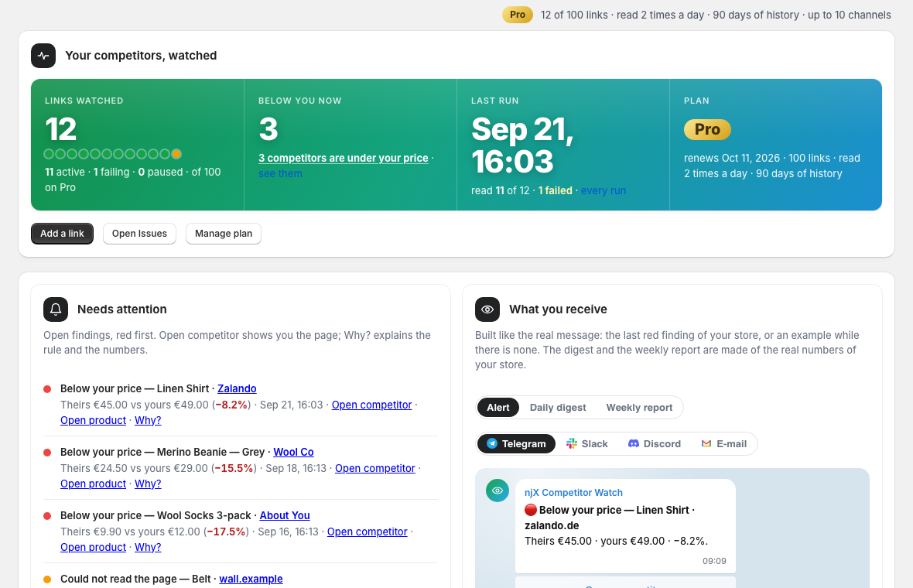Click the orange status dot for Belt
This screenshot has height=588, width=913.
(47, 579)
